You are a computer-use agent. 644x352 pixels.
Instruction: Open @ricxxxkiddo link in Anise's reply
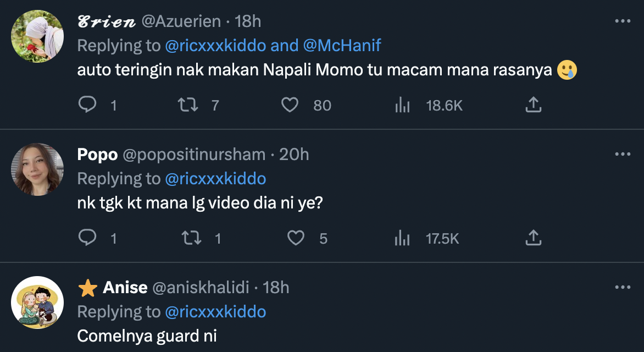pyautogui.click(x=215, y=312)
